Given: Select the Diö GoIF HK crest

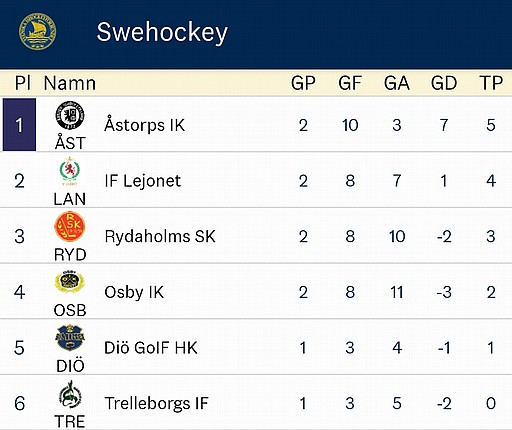Looking at the screenshot, I should tap(70, 338).
